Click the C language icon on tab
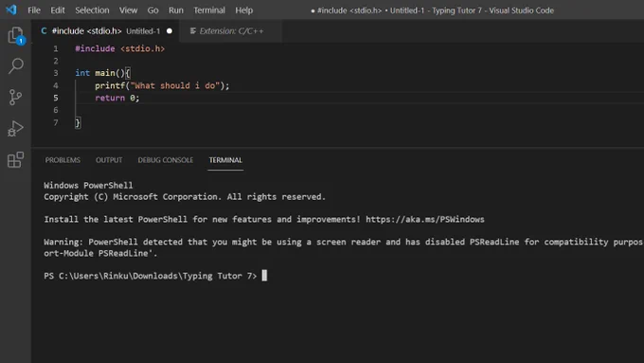Image resolution: width=644 pixels, height=363 pixels. click(44, 31)
